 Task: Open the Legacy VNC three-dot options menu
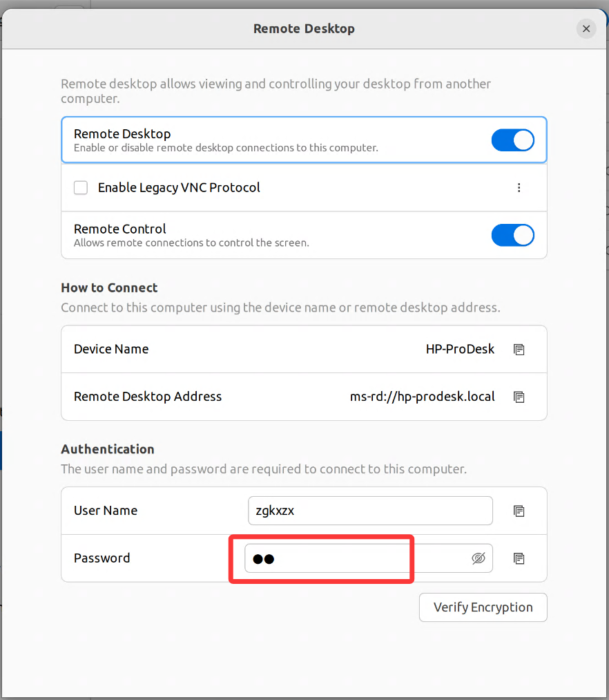click(x=519, y=188)
